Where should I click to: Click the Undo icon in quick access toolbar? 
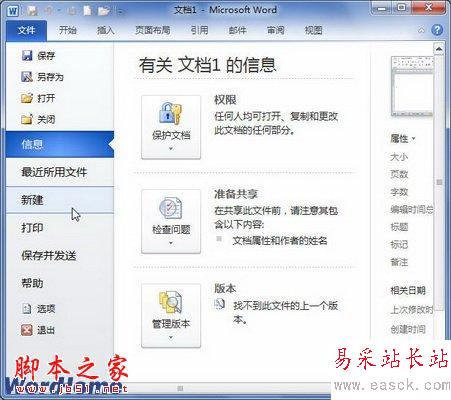click(49, 11)
